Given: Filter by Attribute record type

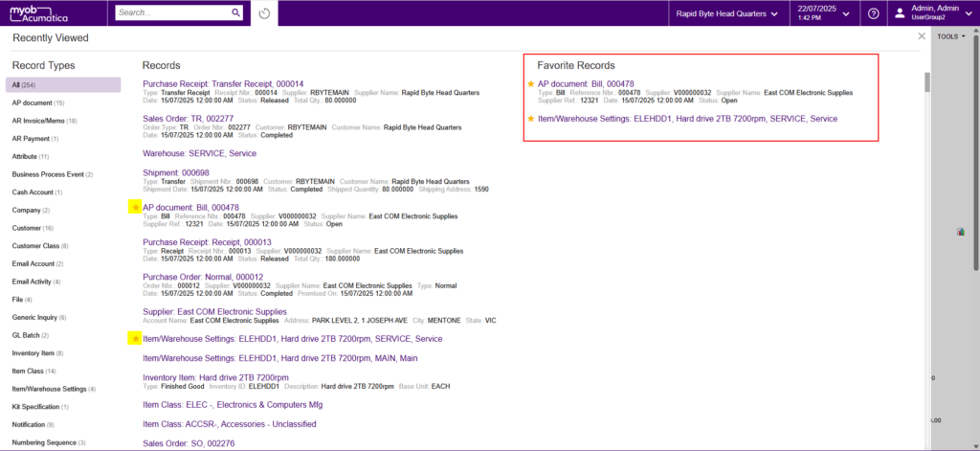Looking at the screenshot, I should 31,156.
